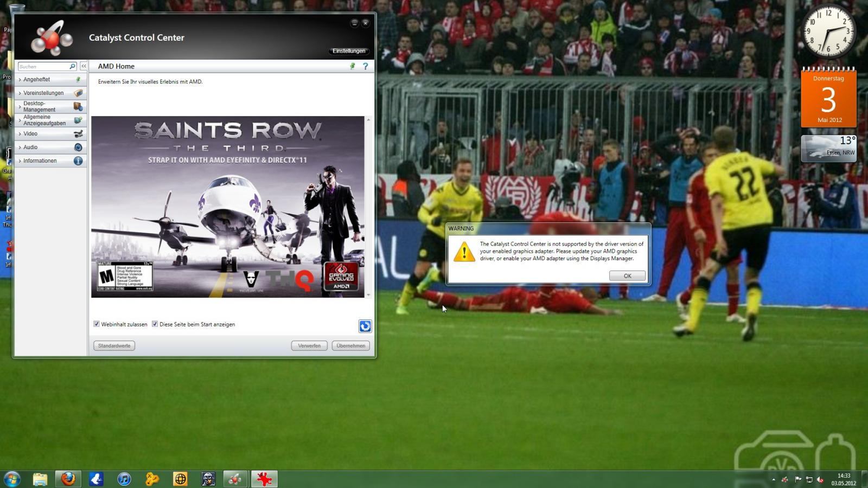Expand the Video section chevron
Viewport: 868px width, 488px height.
click(20, 134)
